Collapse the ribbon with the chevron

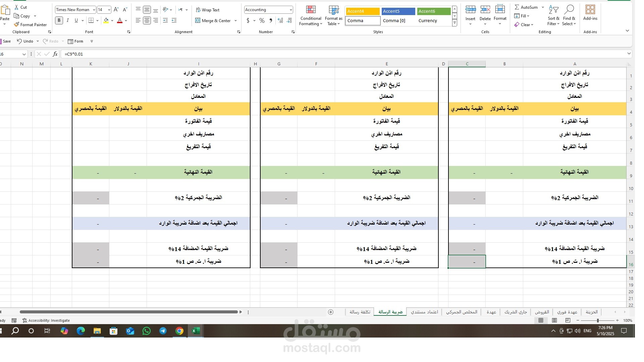click(x=627, y=31)
